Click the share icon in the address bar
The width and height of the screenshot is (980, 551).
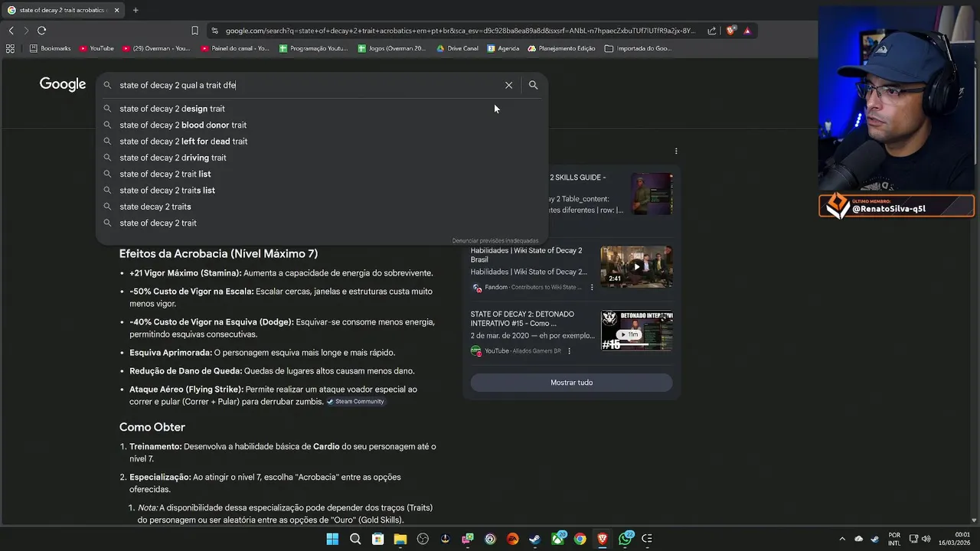[x=712, y=31]
